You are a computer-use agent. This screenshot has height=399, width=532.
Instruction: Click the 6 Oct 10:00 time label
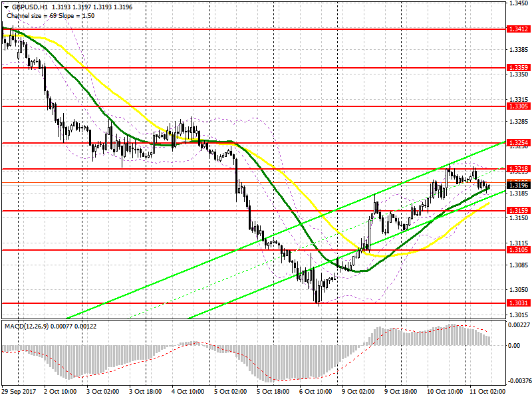point(315,392)
